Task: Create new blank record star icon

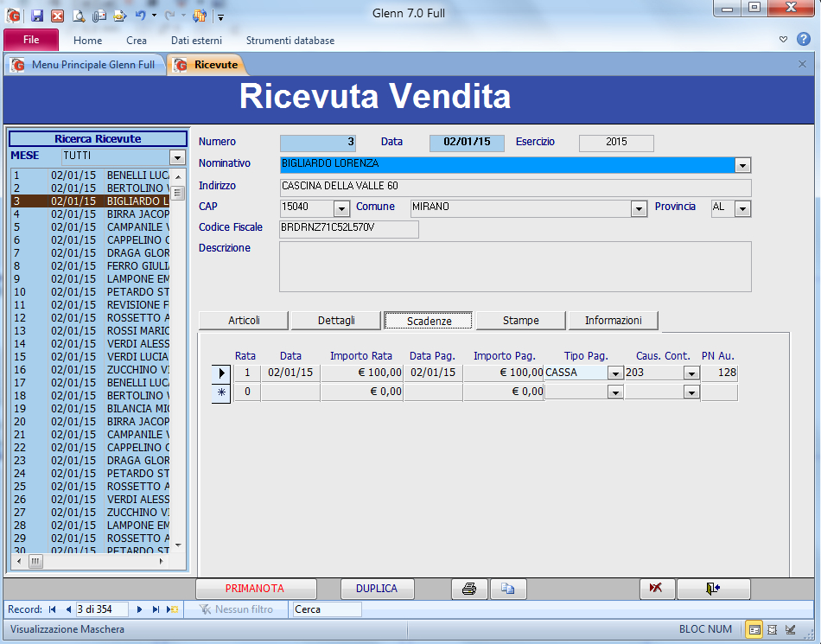Action: coord(172,609)
